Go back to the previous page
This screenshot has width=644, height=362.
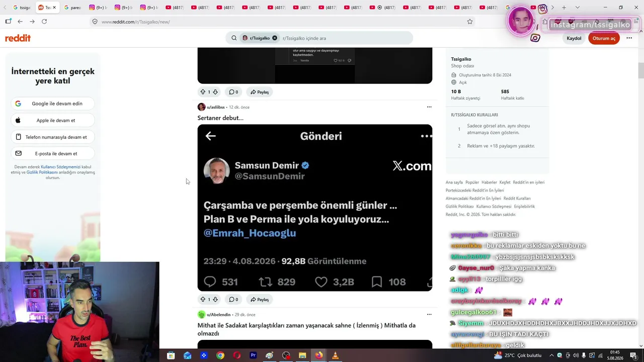20,22
